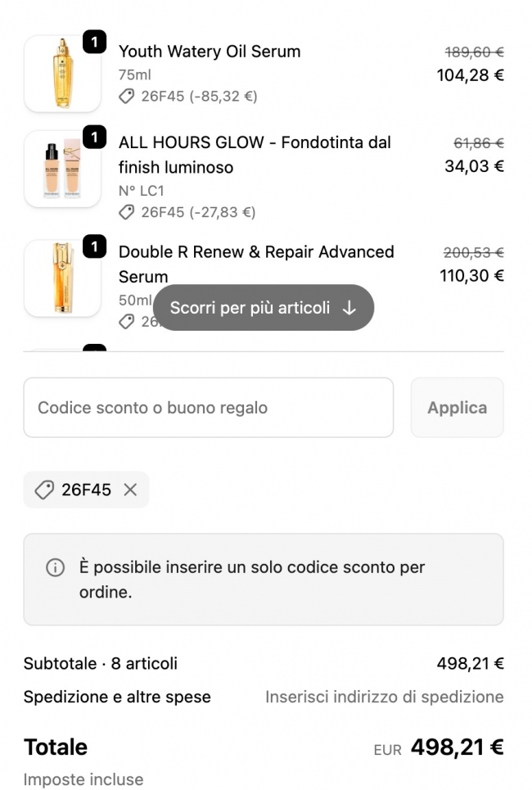Click the quantity badge on ALL HOURS GLOW foundation
Viewport: 532px width, 790px height.
[x=95, y=137]
